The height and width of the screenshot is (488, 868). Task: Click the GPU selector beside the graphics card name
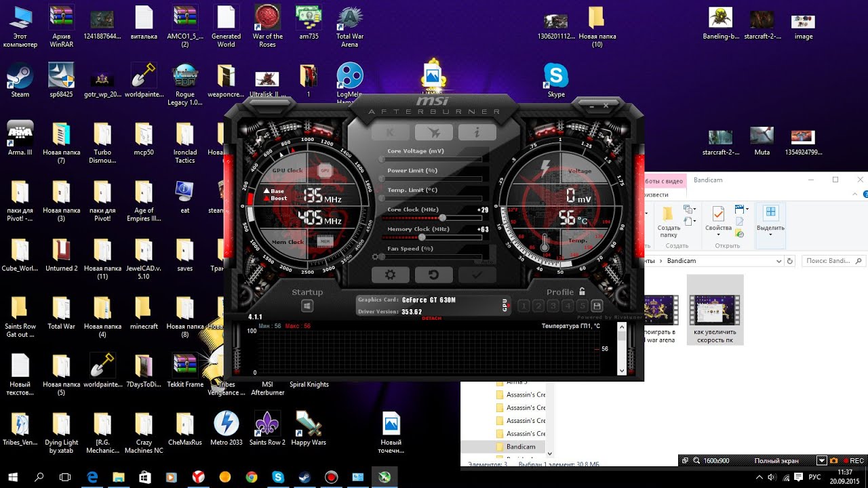click(505, 306)
